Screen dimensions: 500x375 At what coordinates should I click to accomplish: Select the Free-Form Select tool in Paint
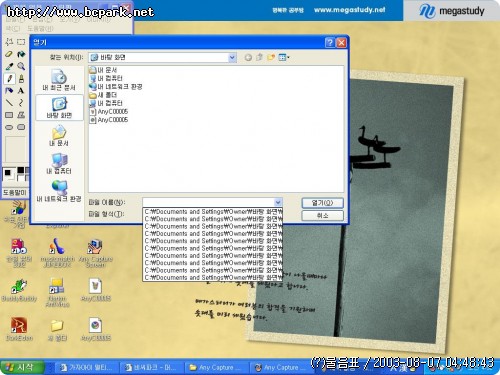pos(9,42)
